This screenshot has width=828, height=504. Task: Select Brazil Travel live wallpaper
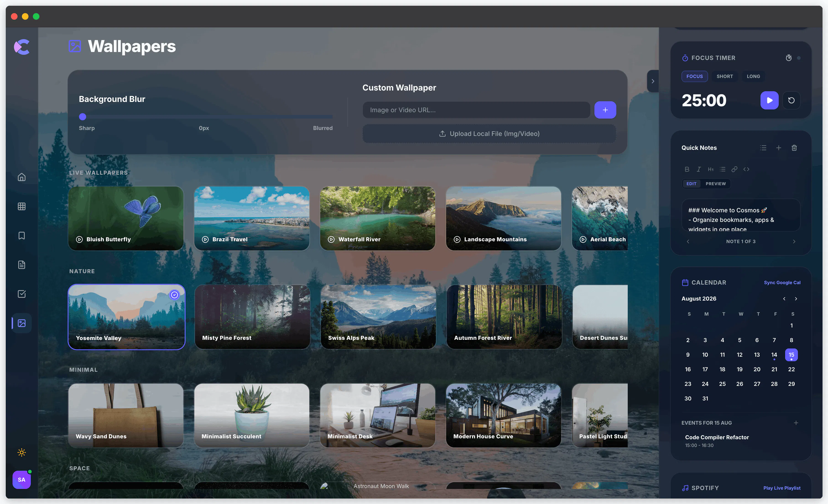(252, 218)
